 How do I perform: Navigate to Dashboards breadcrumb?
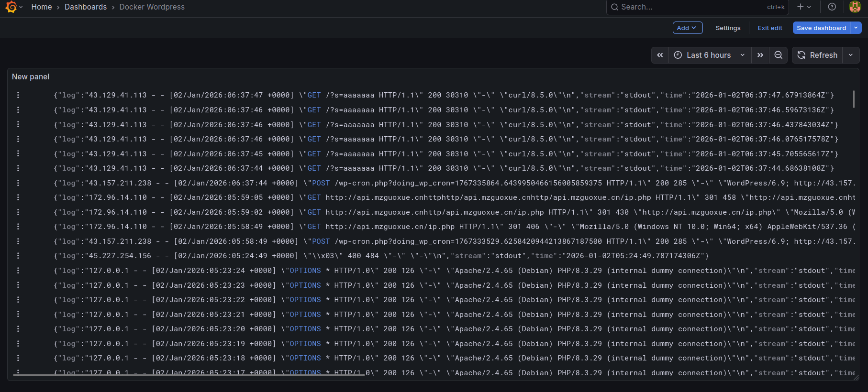coord(86,7)
